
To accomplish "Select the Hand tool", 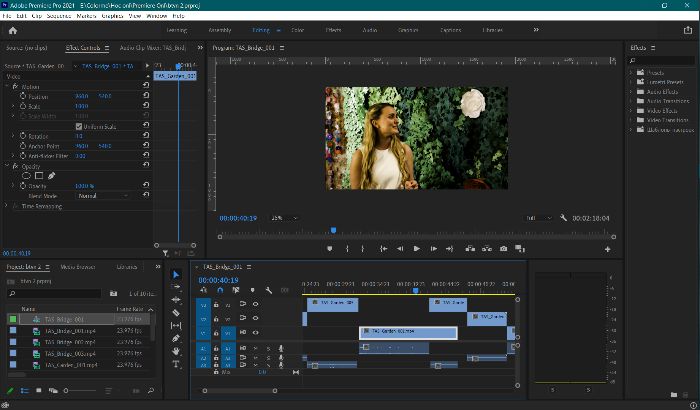I will (176, 351).
